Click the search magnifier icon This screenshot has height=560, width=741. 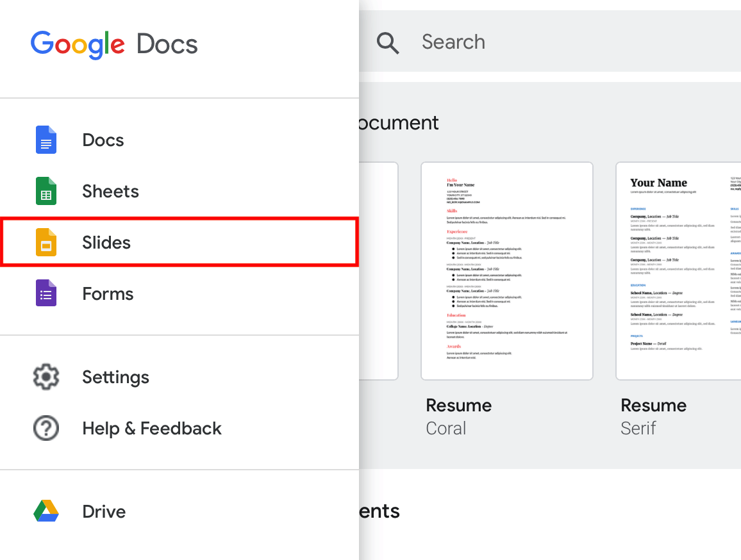(388, 43)
